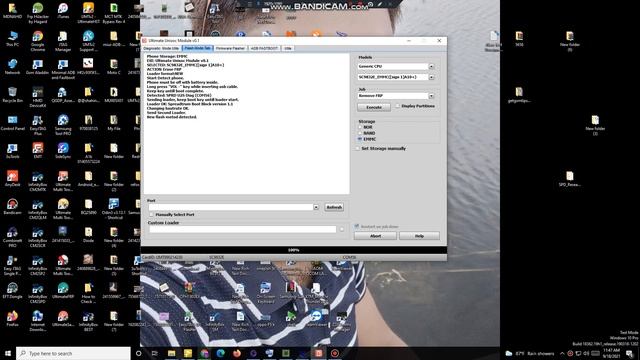Launch InfinityBox CM2SPD shortcut

pos(38,293)
